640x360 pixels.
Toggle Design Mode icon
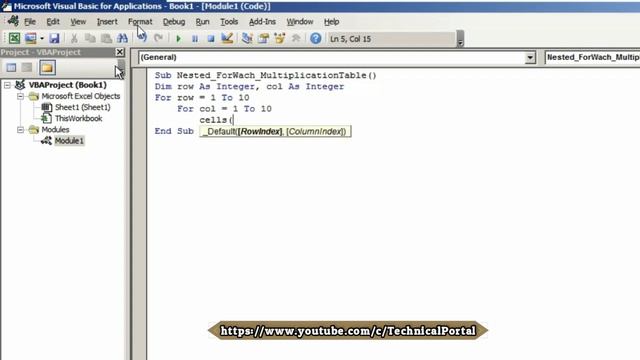click(227, 38)
